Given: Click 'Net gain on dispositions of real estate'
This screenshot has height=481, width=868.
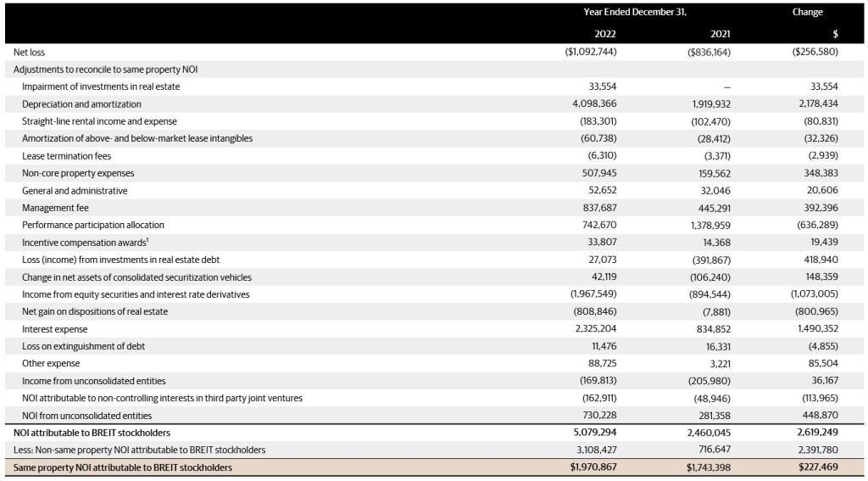Looking at the screenshot, I should [95, 311].
